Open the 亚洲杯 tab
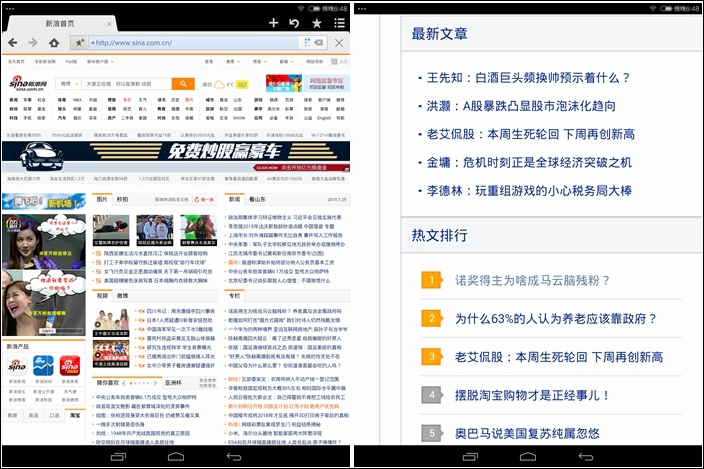The height and width of the screenshot is (469, 704). (x=173, y=383)
